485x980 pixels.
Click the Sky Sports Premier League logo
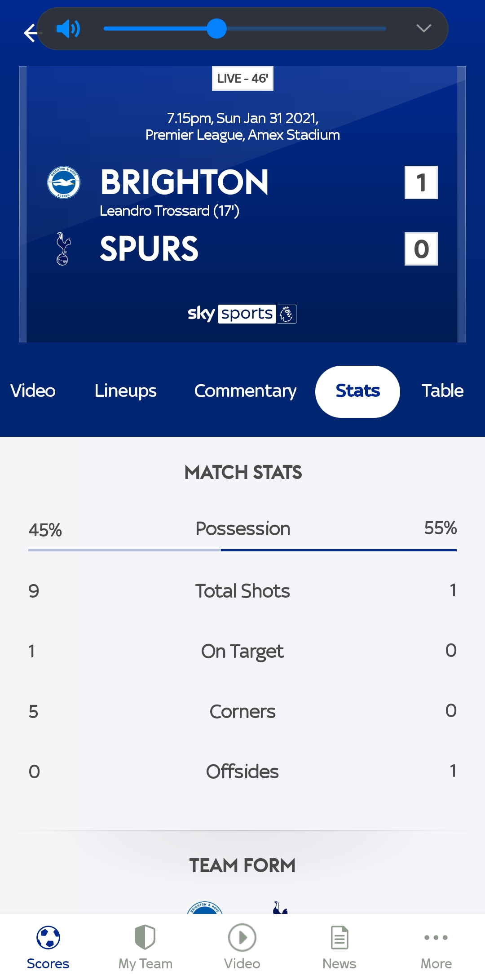pyautogui.click(x=242, y=314)
